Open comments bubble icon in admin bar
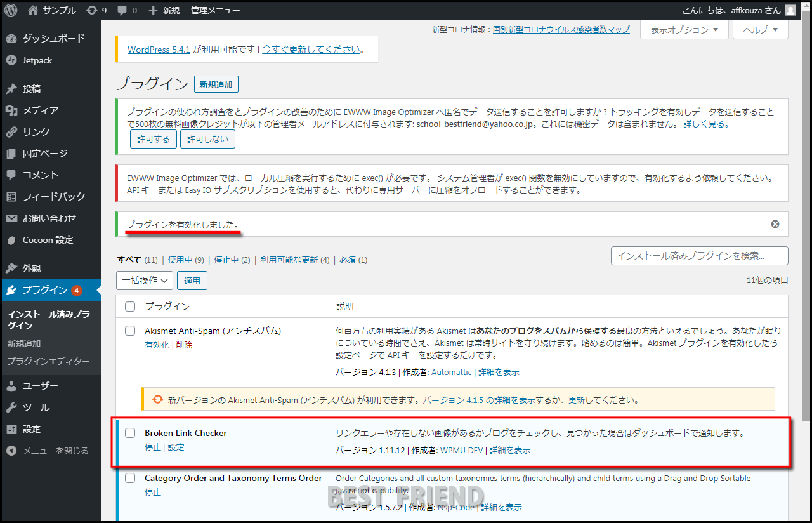Viewport: 812px width, 523px height. pos(127,10)
